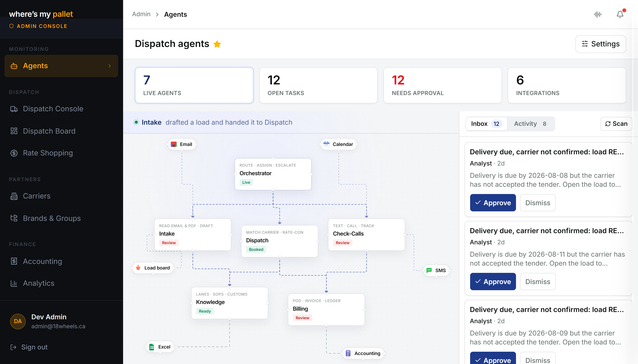This screenshot has height=364, width=638.
Task: Click the Rate Shopping dollar icon
Action: click(14, 153)
